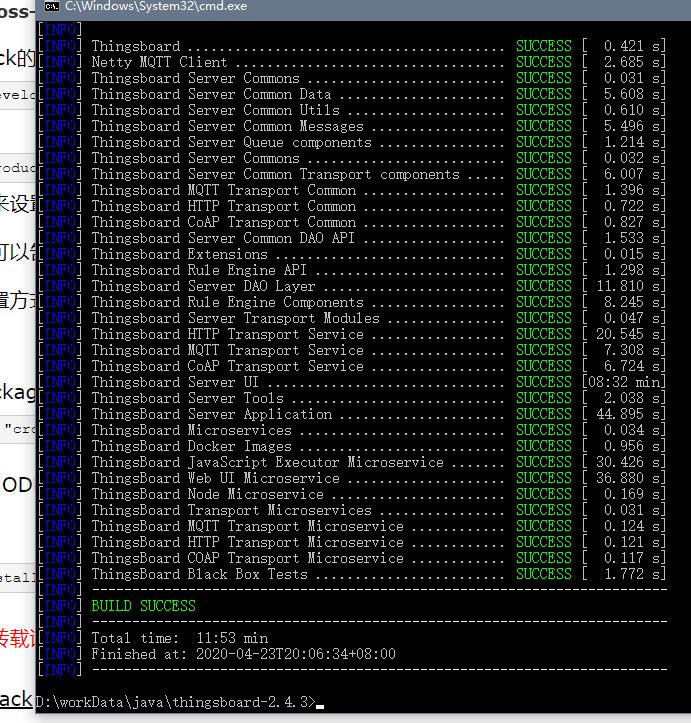Select 'ThingsBoard JavaScript Executor Microservice' line
This screenshot has width=691, height=723.
pos(352,462)
